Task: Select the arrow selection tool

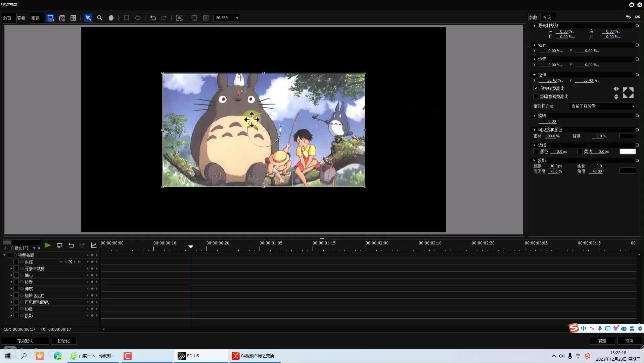Action: [x=88, y=18]
